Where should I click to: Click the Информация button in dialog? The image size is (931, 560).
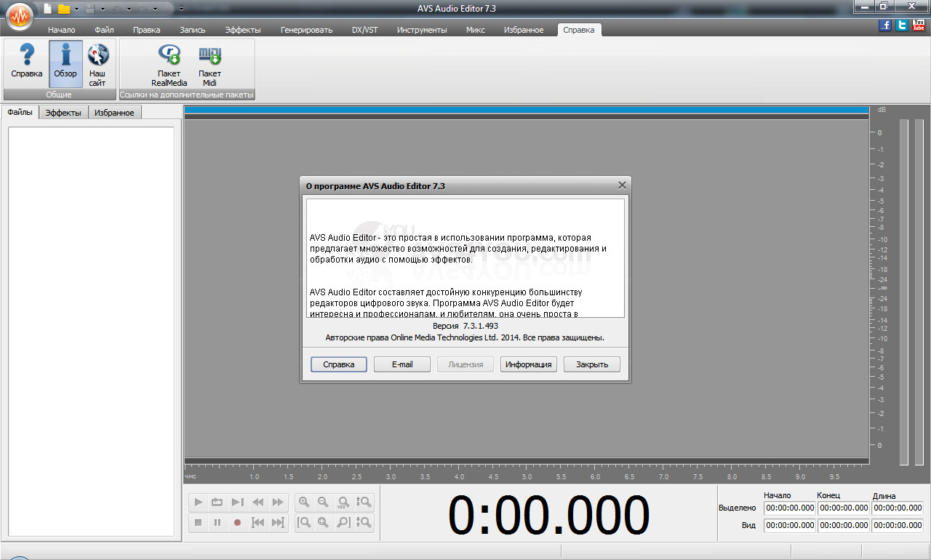[529, 364]
